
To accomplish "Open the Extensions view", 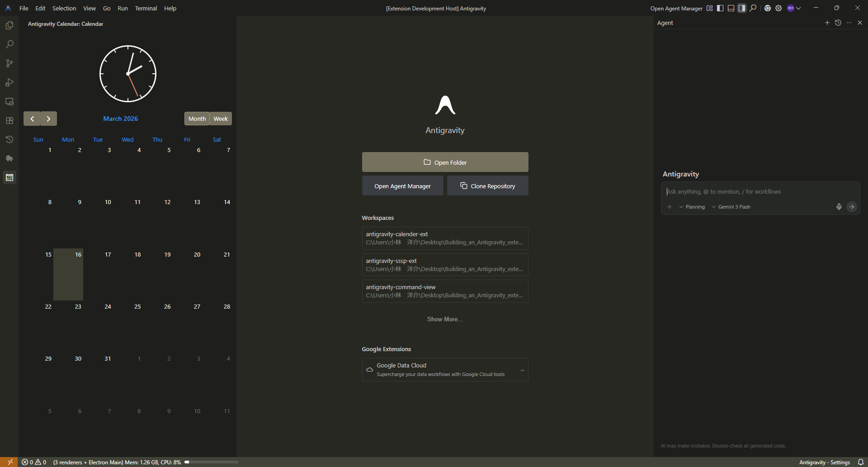I will pyautogui.click(x=9, y=120).
